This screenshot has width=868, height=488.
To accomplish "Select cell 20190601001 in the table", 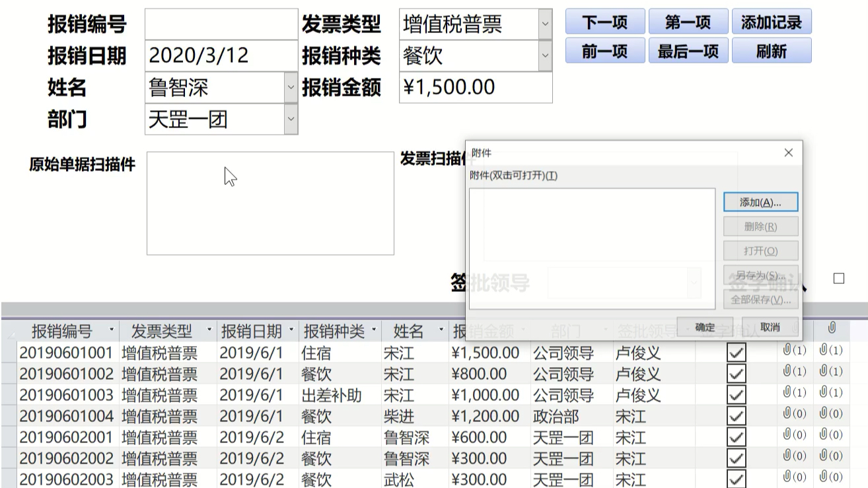I will [66, 353].
